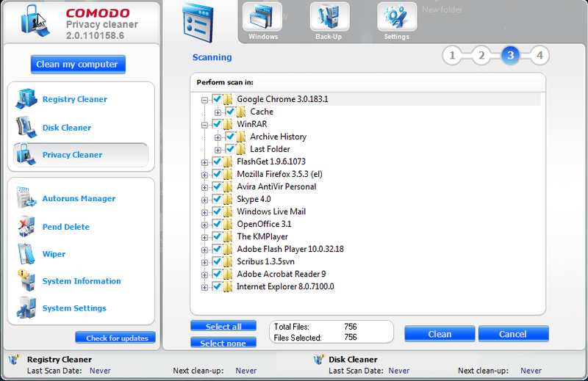Click the Google Chrome folder icon
This screenshot has width=588, height=381.
pos(228,99)
